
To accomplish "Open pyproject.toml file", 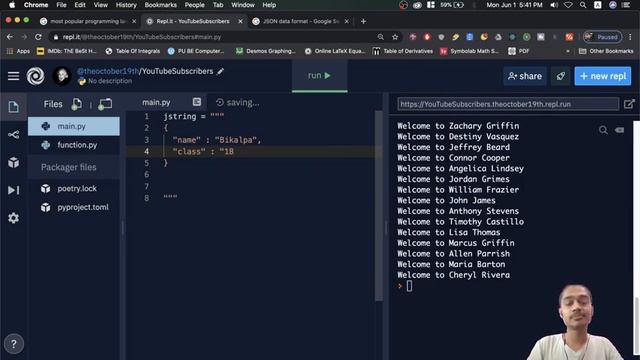I will point(74,207).
